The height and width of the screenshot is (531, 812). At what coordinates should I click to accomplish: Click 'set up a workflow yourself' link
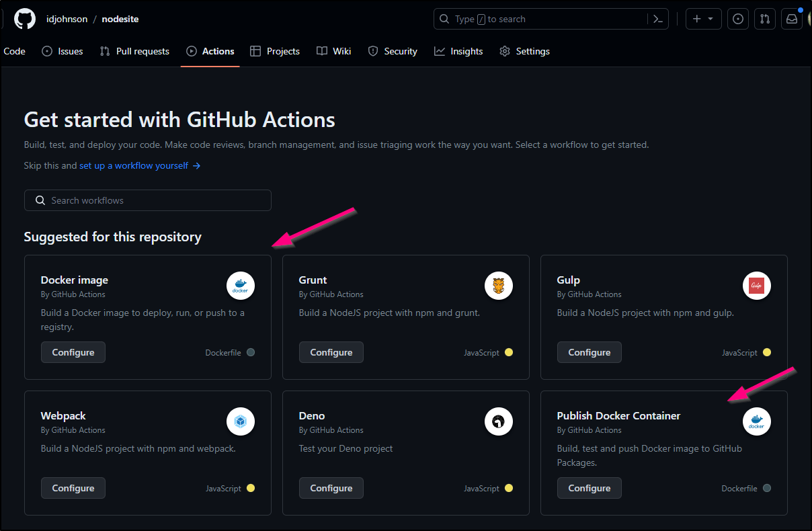point(140,165)
